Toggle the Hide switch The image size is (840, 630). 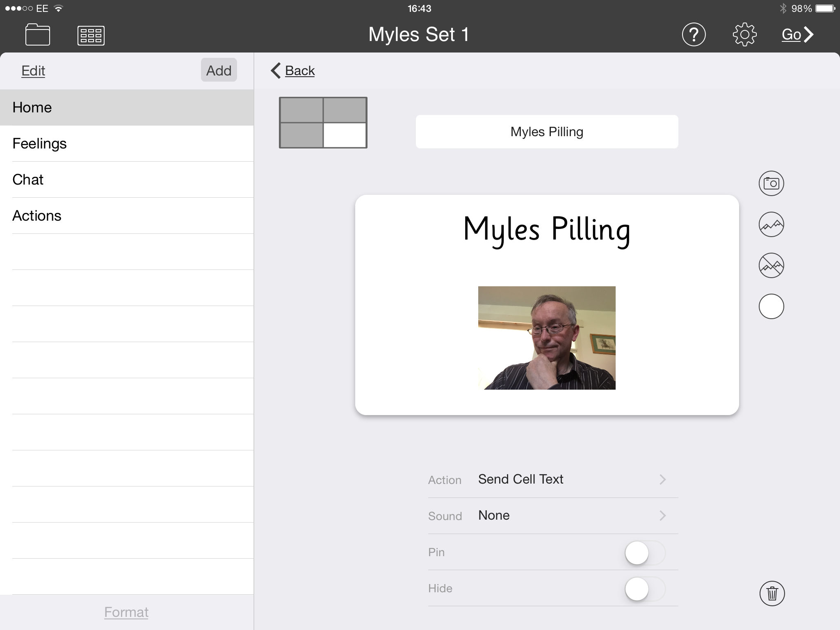point(644,589)
